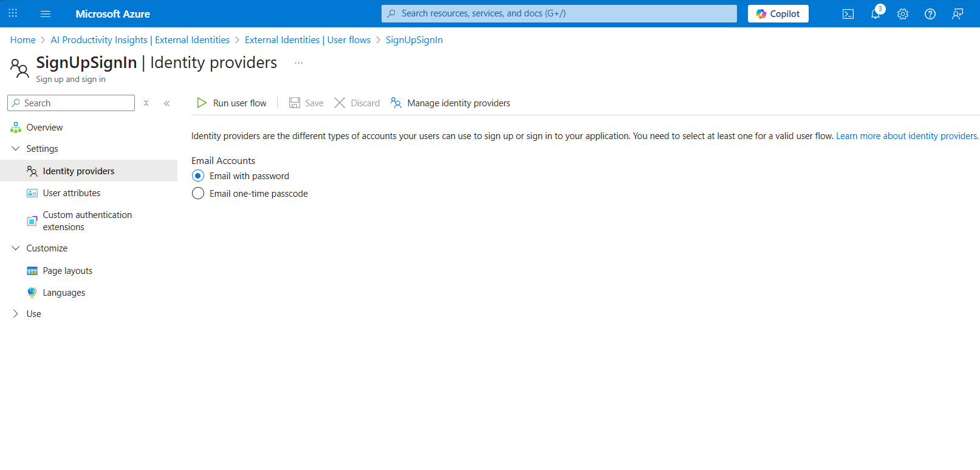Open Learn more about identity providers link
Screen dimensions: 980x470
coord(906,136)
